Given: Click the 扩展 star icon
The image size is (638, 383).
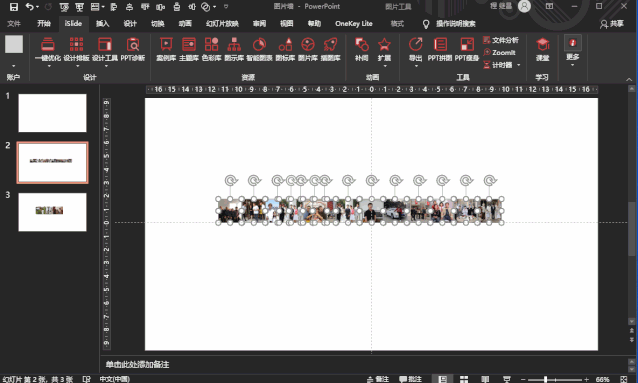Looking at the screenshot, I should point(384,44).
